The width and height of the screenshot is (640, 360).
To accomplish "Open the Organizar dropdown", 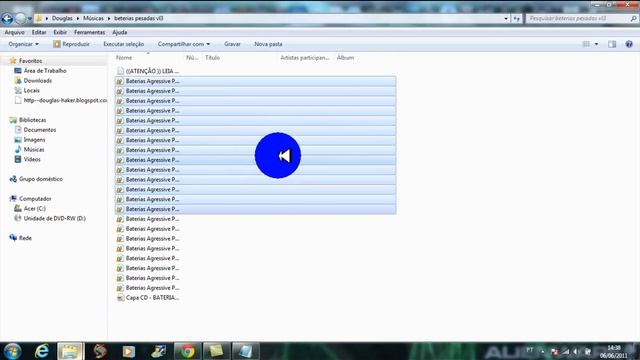I will point(24,44).
